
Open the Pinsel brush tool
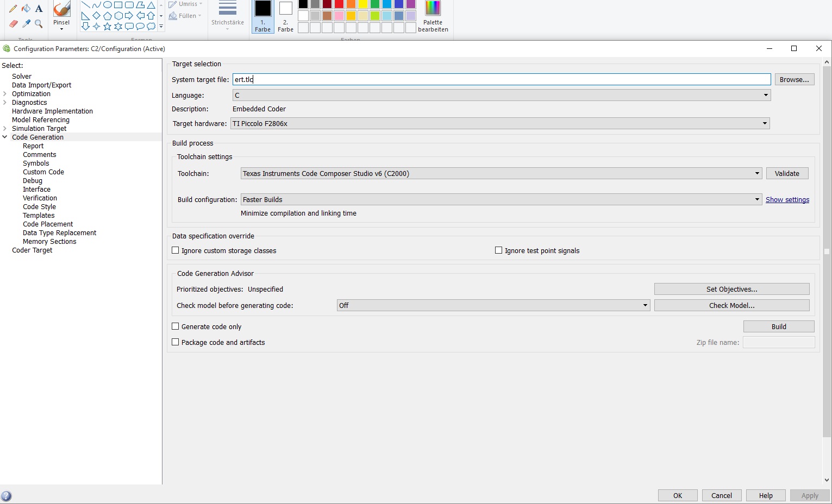click(61, 14)
